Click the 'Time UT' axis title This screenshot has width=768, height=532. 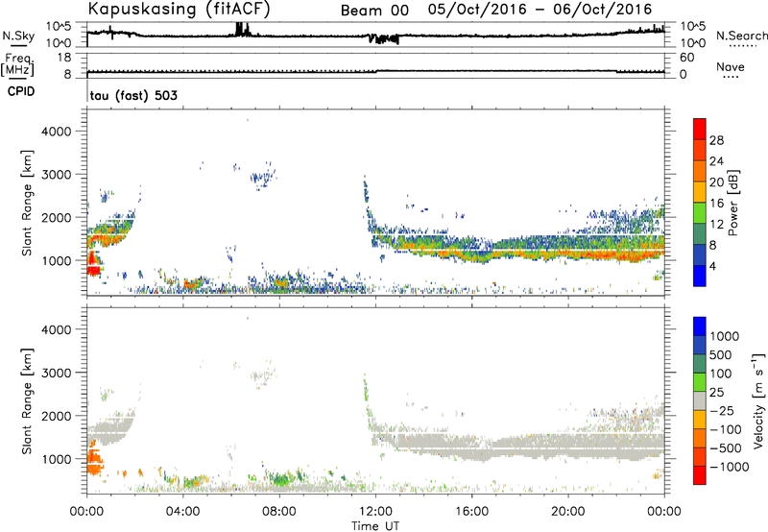click(375, 526)
